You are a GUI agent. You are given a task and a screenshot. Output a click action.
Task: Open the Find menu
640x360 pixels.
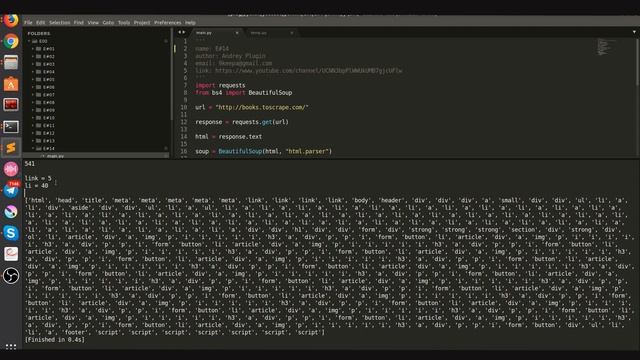79,22
